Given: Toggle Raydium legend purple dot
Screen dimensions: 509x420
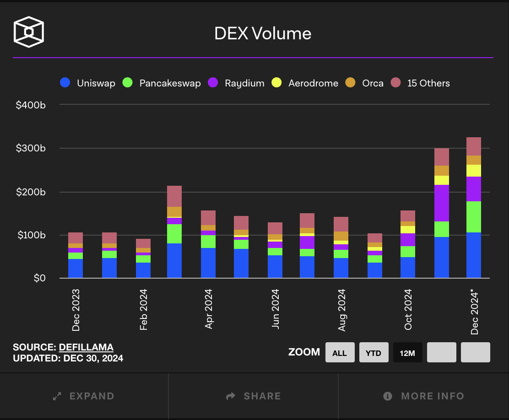Looking at the screenshot, I should click(213, 82).
